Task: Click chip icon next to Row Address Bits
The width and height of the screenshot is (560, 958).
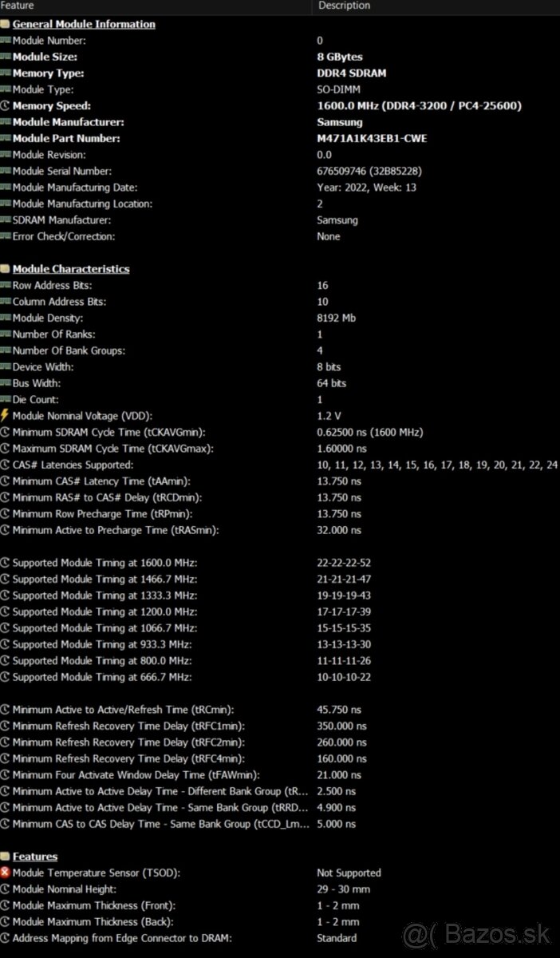Action: pyautogui.click(x=6, y=286)
